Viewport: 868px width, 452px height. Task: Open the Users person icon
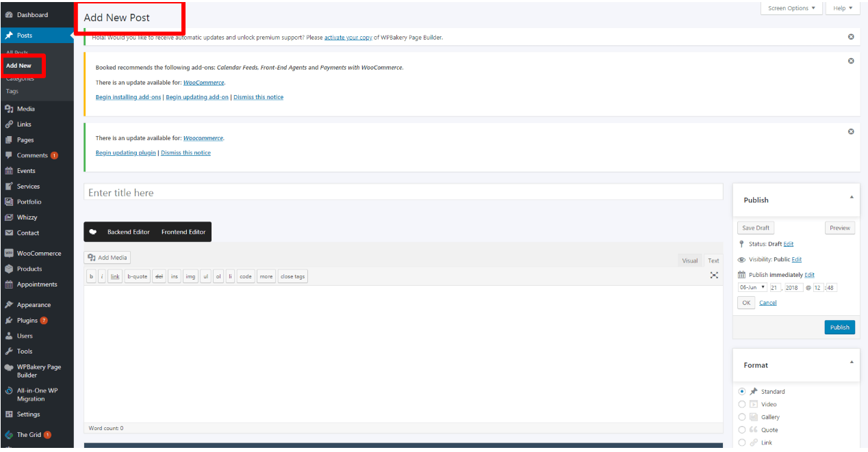coord(9,336)
